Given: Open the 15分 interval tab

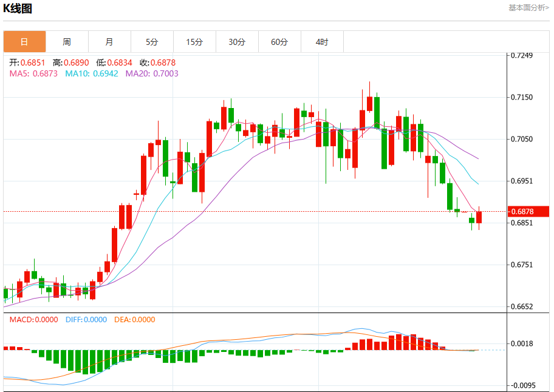Looking at the screenshot, I should 194,42.
